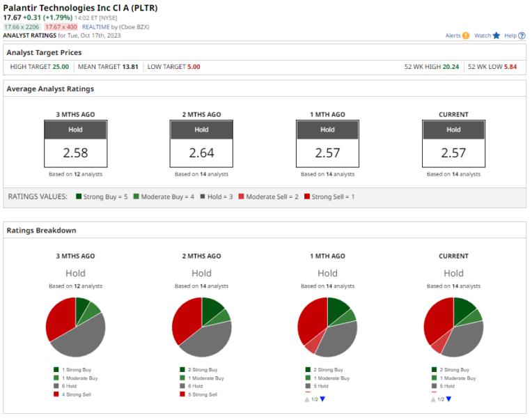Viewport: 532px width, 418px height.
Task: Click the Help link
Action: coord(510,36)
